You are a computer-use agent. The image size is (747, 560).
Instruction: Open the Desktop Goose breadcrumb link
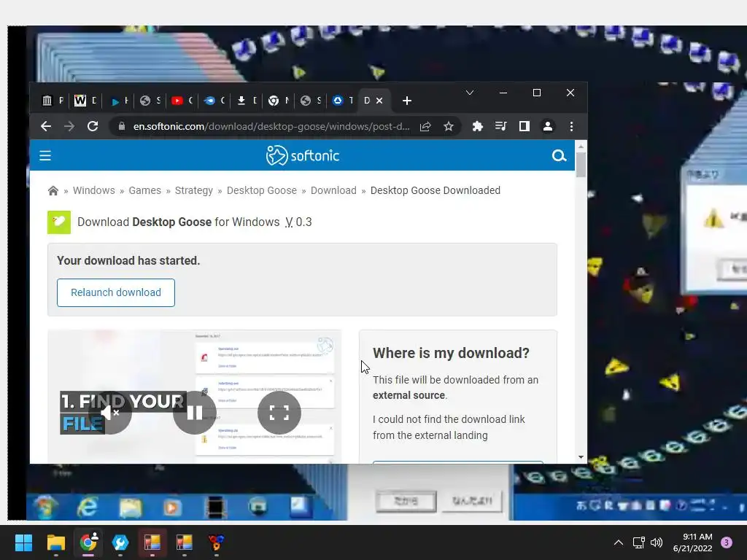click(x=262, y=190)
